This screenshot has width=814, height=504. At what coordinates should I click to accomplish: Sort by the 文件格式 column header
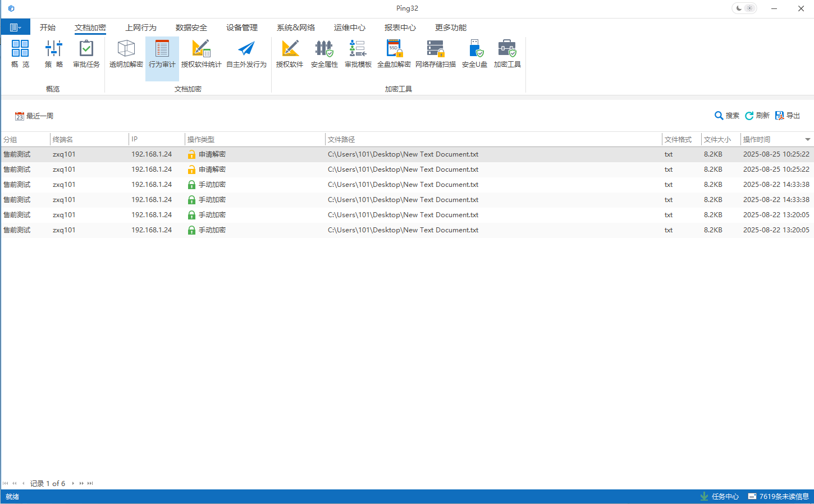(x=682, y=139)
